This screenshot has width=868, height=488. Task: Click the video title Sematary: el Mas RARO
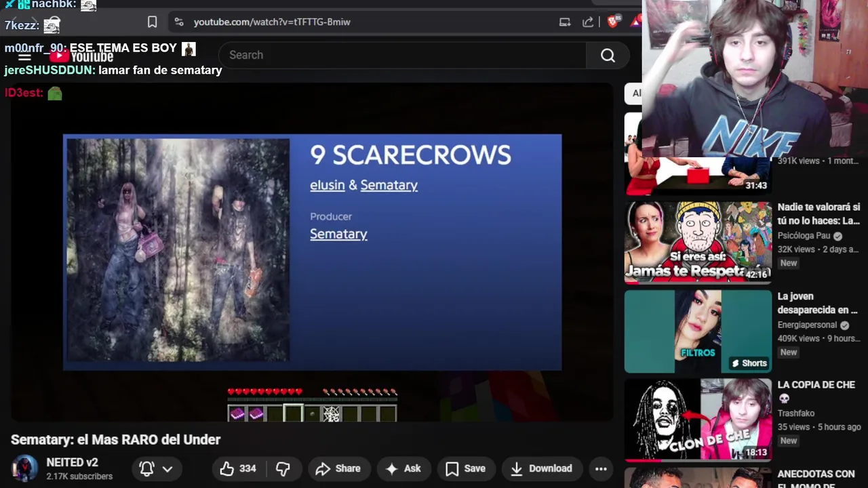tap(115, 439)
